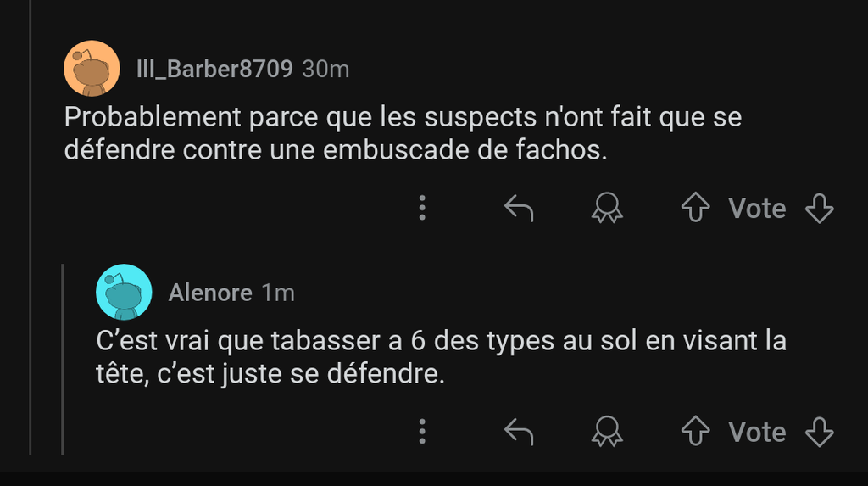Reply to Alenore's comment
Screen dimensions: 868x486
click(x=519, y=431)
